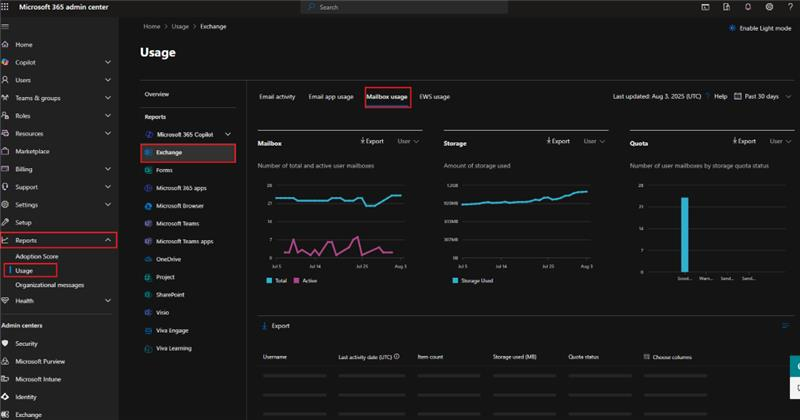Export the user details table
The image size is (800, 420).
pyautogui.click(x=276, y=326)
